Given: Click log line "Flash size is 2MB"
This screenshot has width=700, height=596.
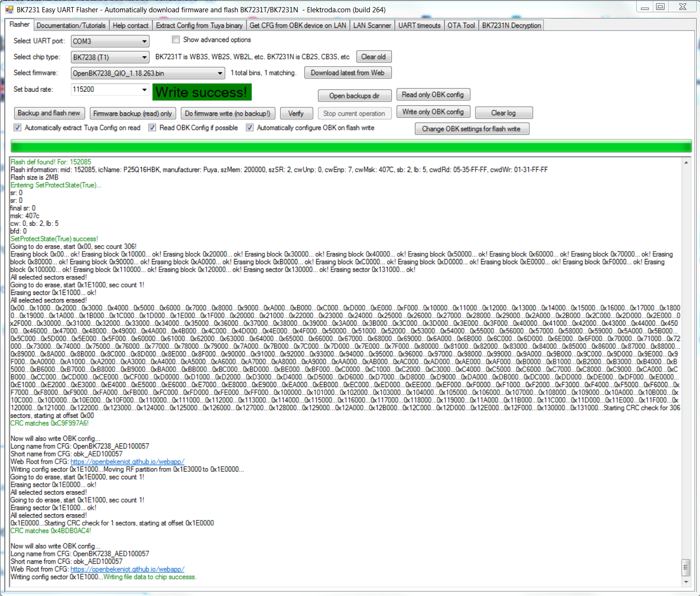Looking at the screenshot, I should click(35, 177).
